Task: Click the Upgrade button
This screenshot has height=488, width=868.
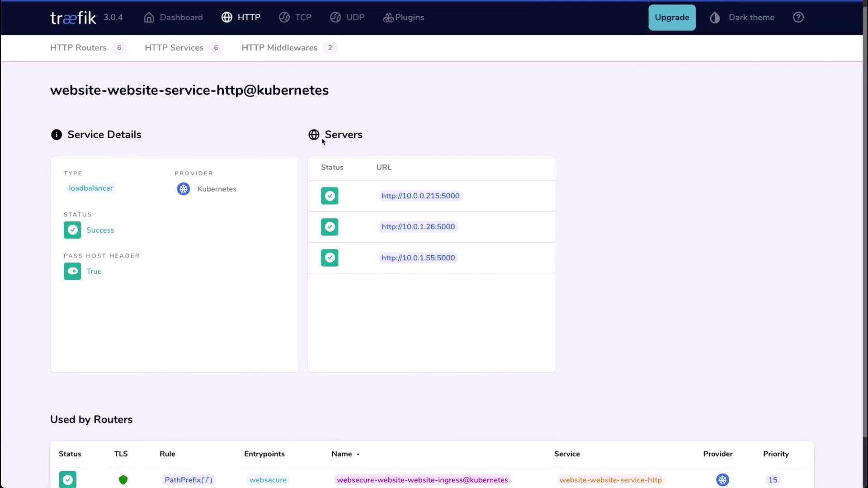Action: click(672, 18)
